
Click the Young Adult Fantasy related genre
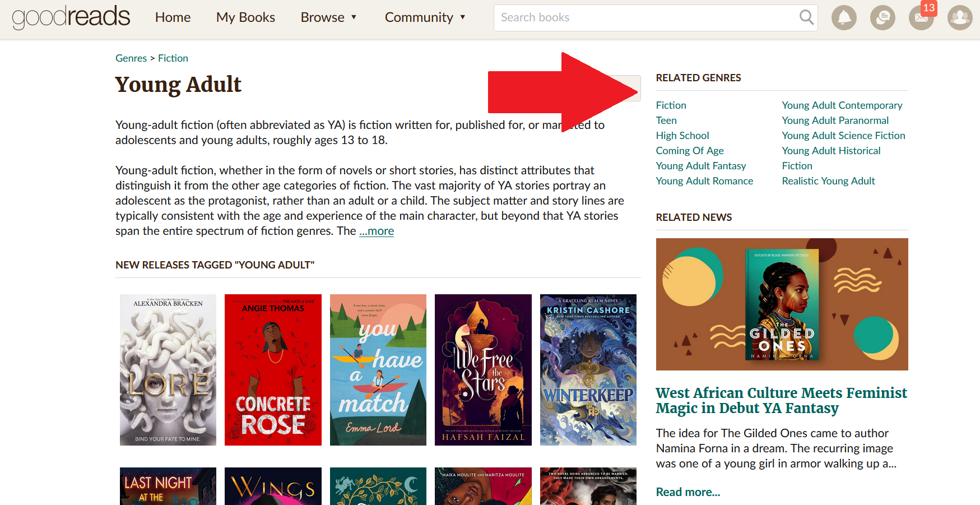(x=700, y=165)
